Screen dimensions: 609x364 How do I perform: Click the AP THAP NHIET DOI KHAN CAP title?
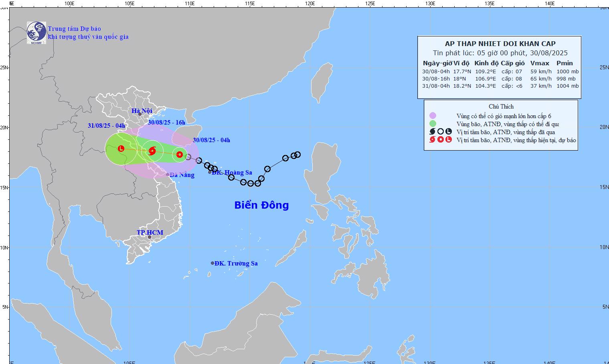click(x=500, y=44)
